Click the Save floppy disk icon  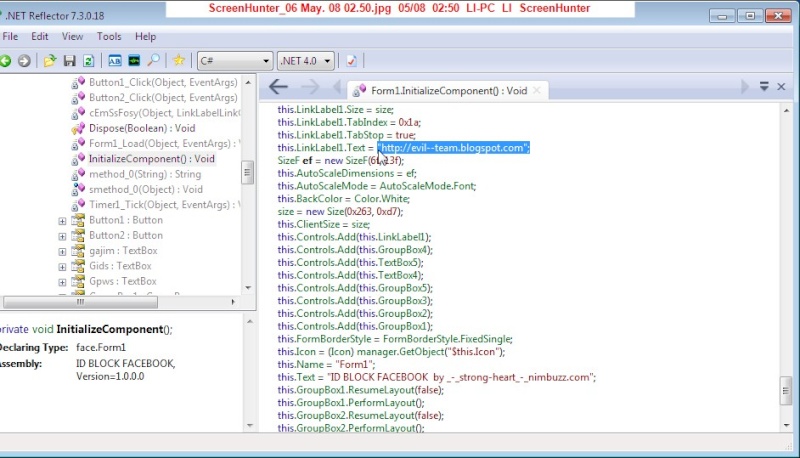(x=69, y=61)
